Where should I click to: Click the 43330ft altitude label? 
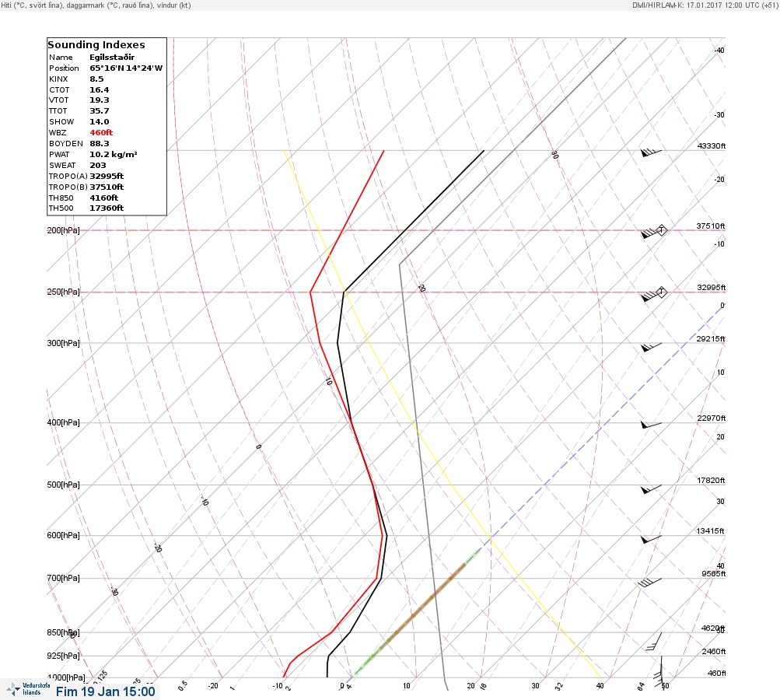(712, 145)
